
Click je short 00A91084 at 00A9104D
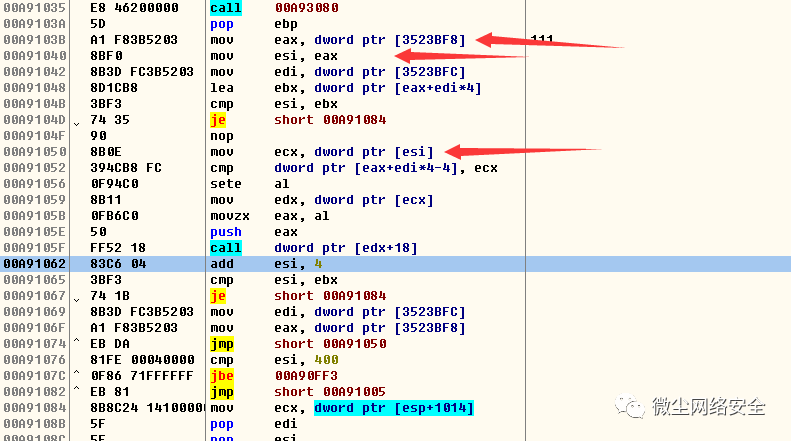pos(298,120)
